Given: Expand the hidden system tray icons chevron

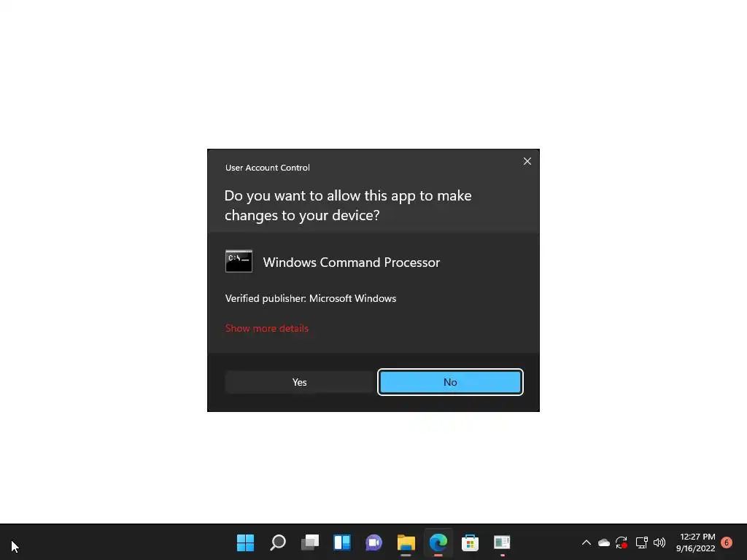Looking at the screenshot, I should (587, 542).
